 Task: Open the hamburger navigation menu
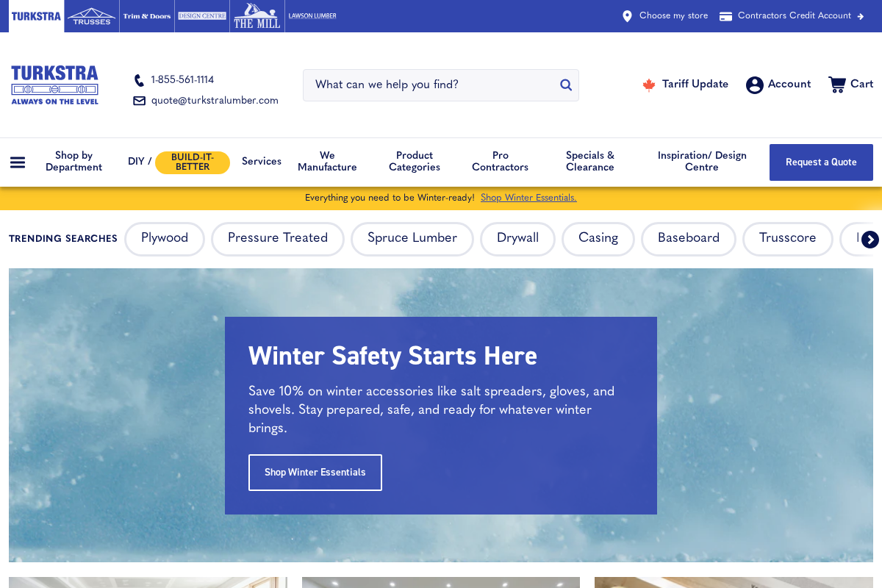pyautogui.click(x=18, y=162)
